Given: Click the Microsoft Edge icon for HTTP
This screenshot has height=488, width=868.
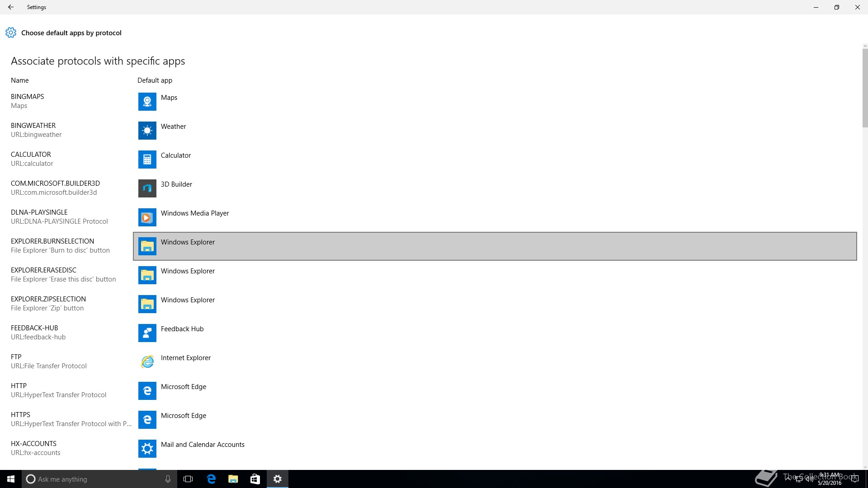Looking at the screenshot, I should [147, 391].
